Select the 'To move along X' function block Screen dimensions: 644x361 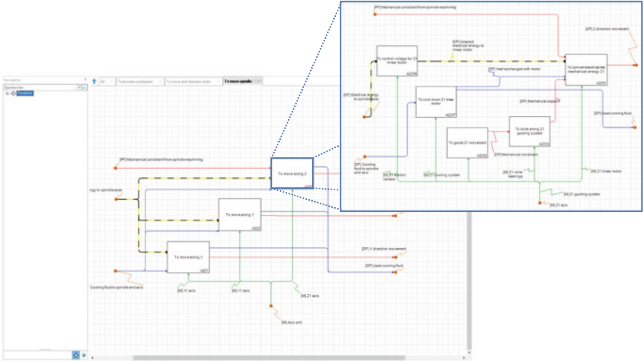[x=188, y=257]
